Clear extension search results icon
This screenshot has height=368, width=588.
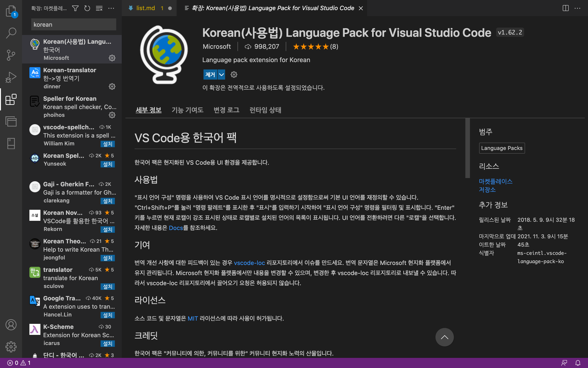pyautogui.click(x=99, y=8)
